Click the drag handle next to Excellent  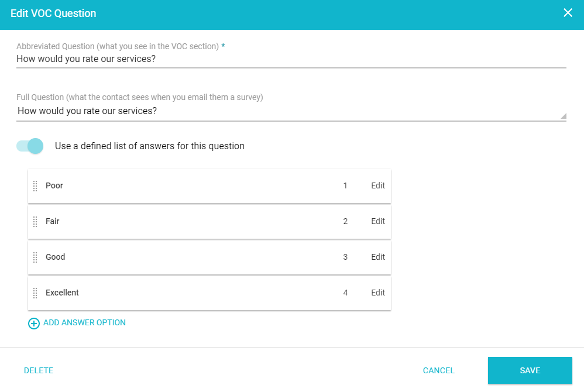click(x=36, y=293)
